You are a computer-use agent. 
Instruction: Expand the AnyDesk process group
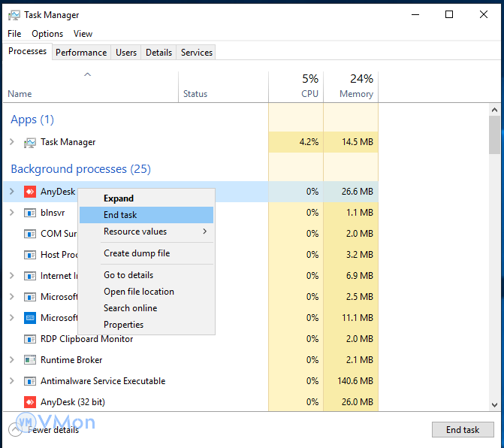pos(11,192)
